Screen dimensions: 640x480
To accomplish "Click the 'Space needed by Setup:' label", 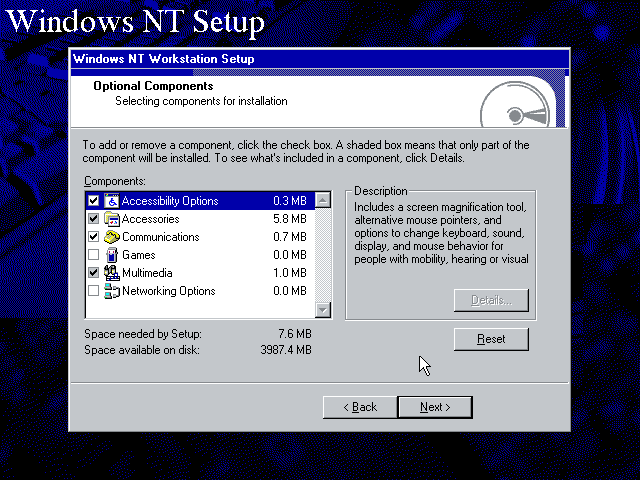I will (143, 334).
